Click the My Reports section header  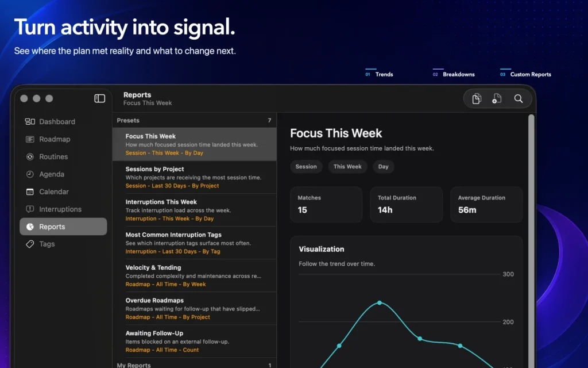(194, 364)
